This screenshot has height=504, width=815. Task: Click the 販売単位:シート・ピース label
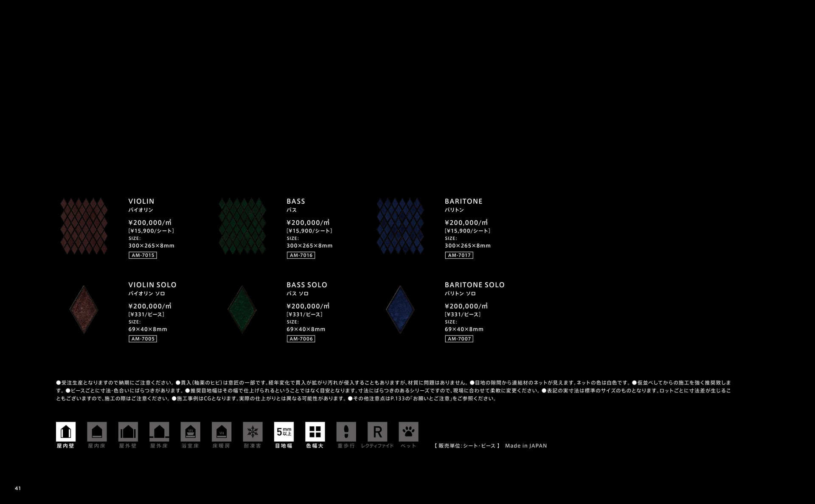pos(467,446)
